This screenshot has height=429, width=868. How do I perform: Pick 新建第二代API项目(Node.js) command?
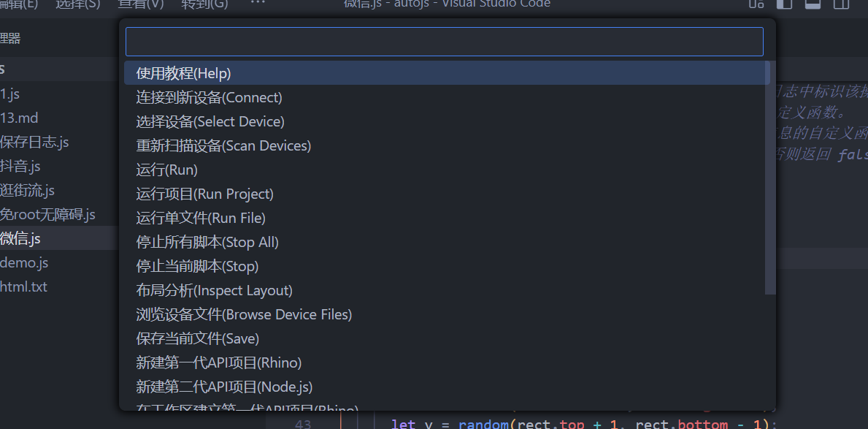[447, 387]
